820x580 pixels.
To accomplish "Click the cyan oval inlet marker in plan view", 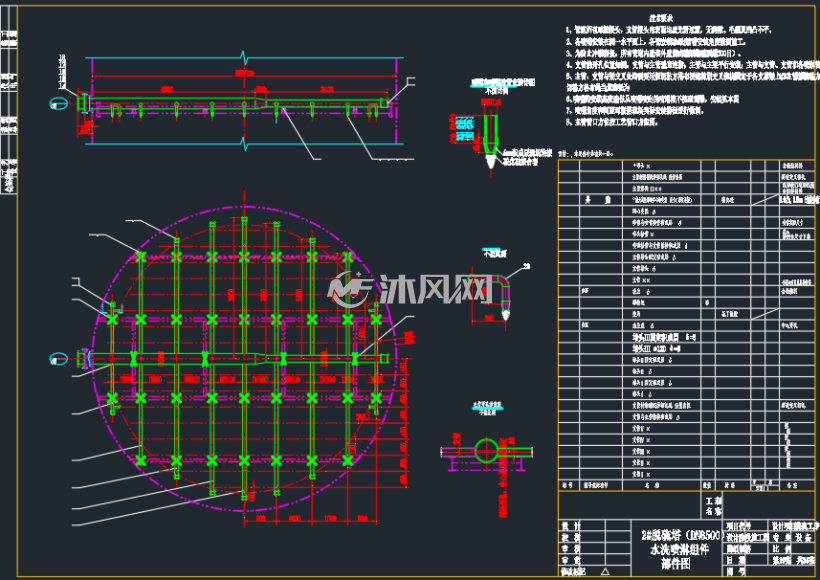I will point(59,359).
